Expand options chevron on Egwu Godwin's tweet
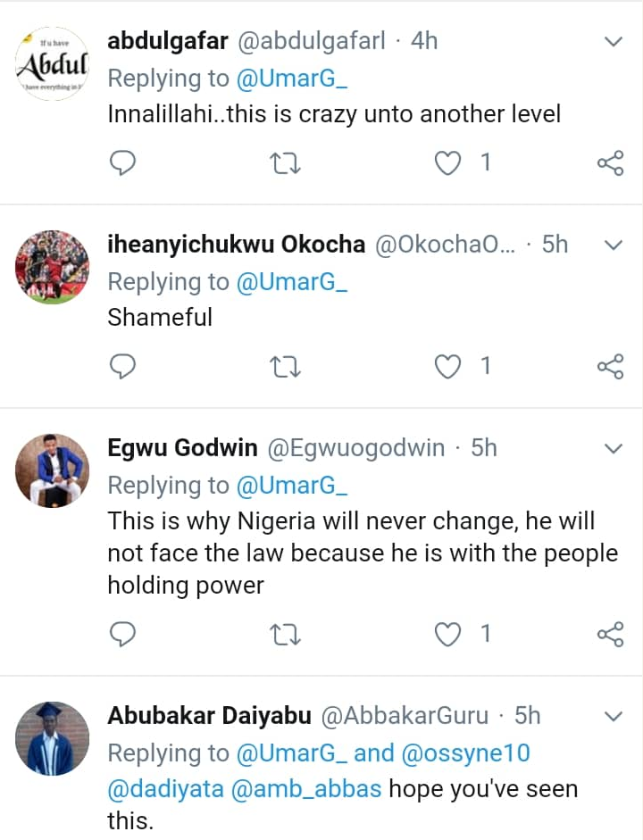The height and width of the screenshot is (840, 643). click(x=613, y=448)
